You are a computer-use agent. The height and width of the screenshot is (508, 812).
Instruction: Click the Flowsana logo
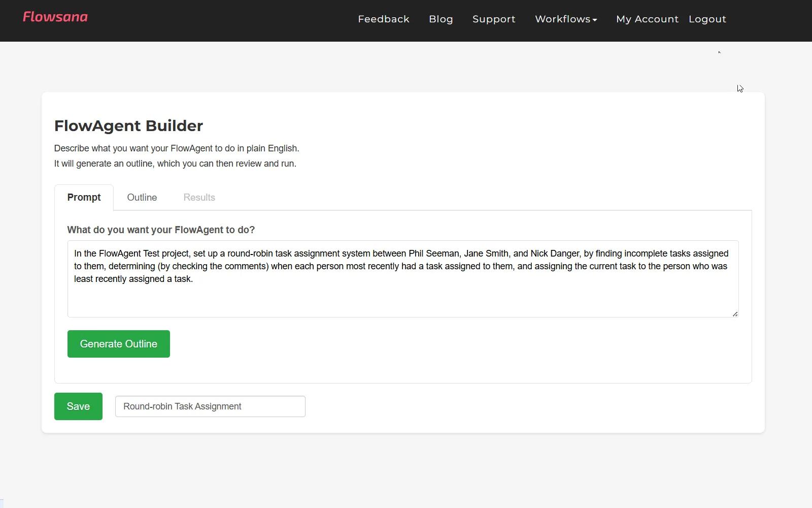click(x=55, y=17)
